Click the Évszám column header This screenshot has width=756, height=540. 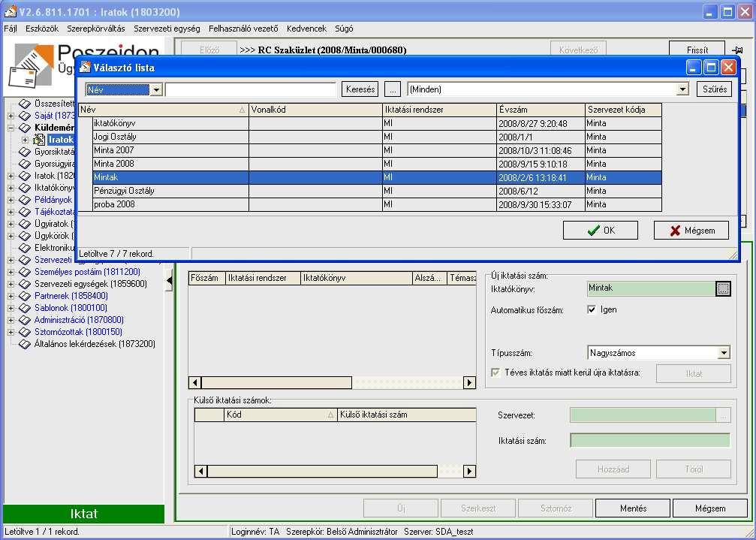click(x=541, y=110)
